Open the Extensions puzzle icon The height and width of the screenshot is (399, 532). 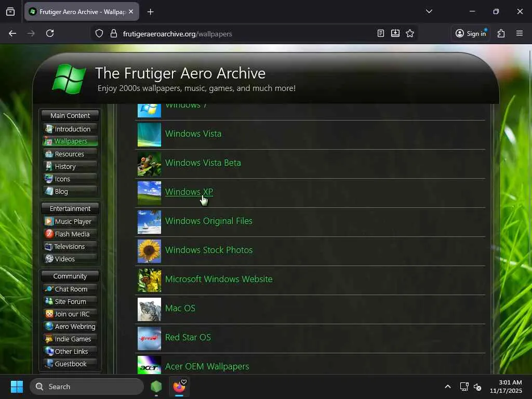[501, 33]
